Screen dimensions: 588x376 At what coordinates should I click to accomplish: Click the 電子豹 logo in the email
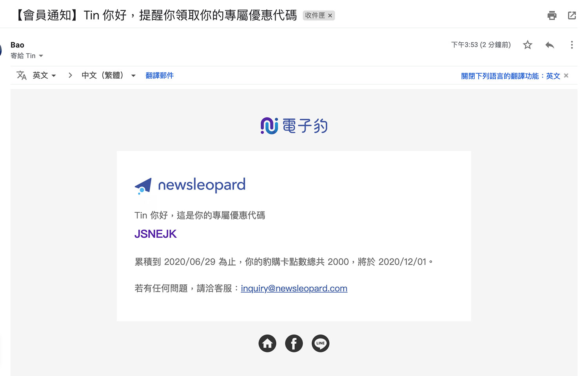[x=294, y=126]
